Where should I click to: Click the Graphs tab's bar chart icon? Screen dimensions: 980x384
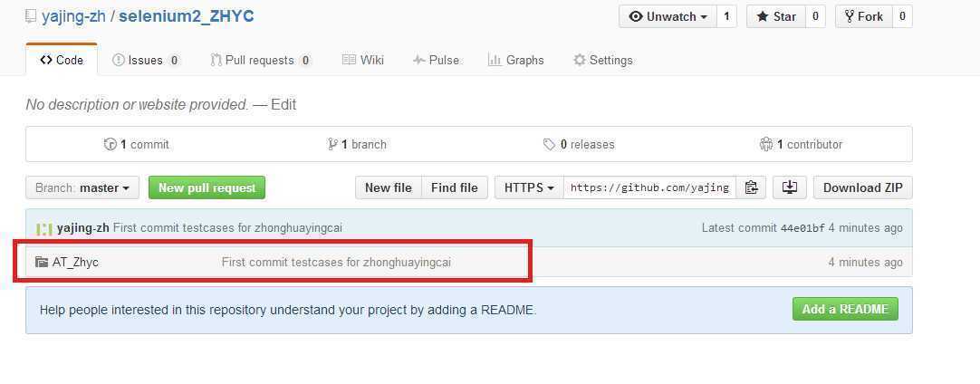495,60
